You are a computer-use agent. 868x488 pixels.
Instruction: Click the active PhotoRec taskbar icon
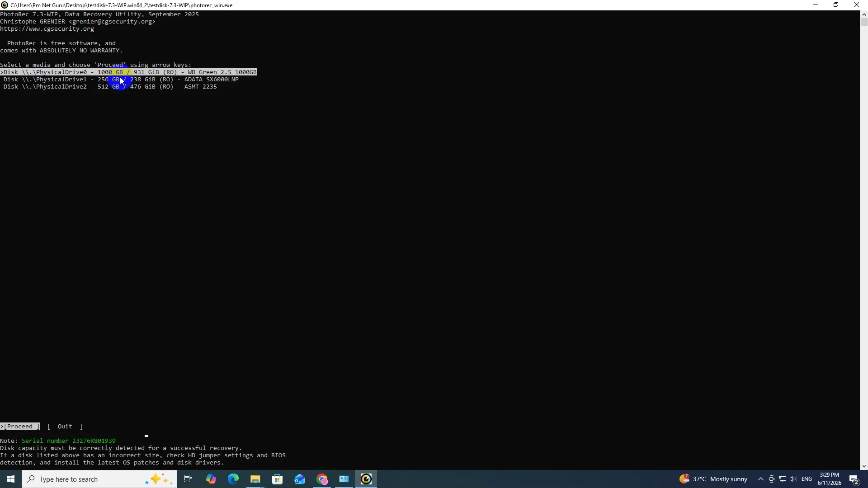tap(366, 479)
